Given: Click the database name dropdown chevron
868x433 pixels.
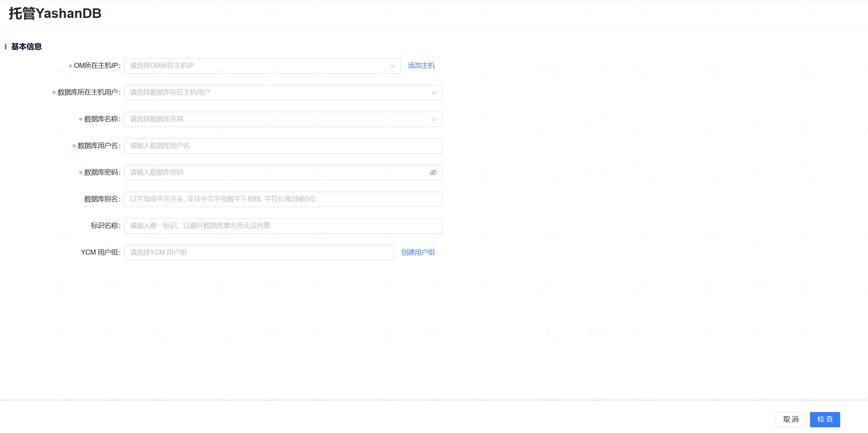Looking at the screenshot, I should (433, 119).
